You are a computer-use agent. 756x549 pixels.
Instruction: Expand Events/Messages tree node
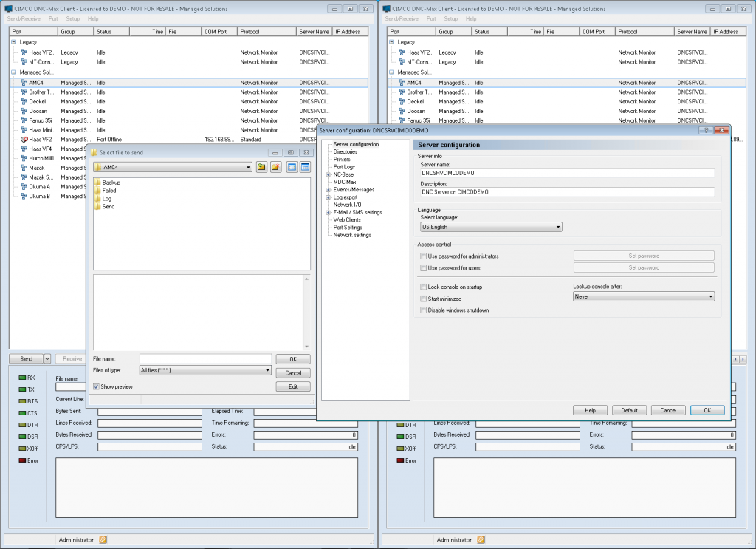tap(328, 190)
